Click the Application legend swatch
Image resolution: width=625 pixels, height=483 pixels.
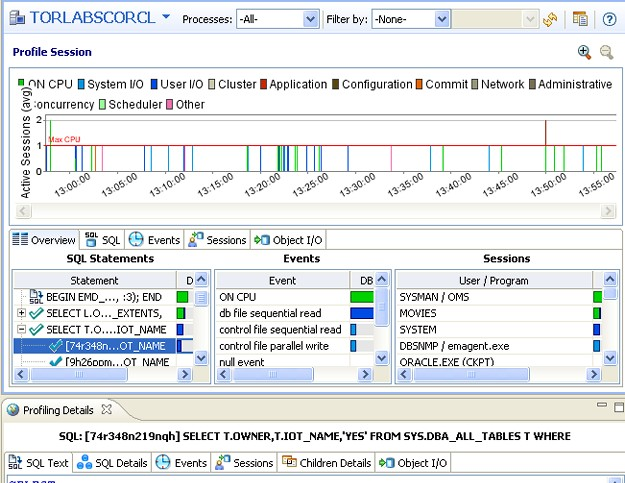[x=263, y=84]
